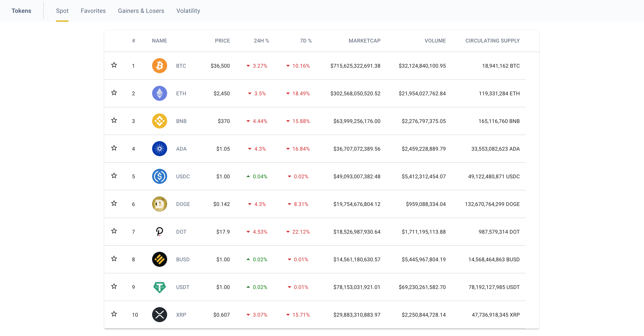Favorite XRP using its star toggle
This screenshot has width=644, height=336.
(114, 314)
